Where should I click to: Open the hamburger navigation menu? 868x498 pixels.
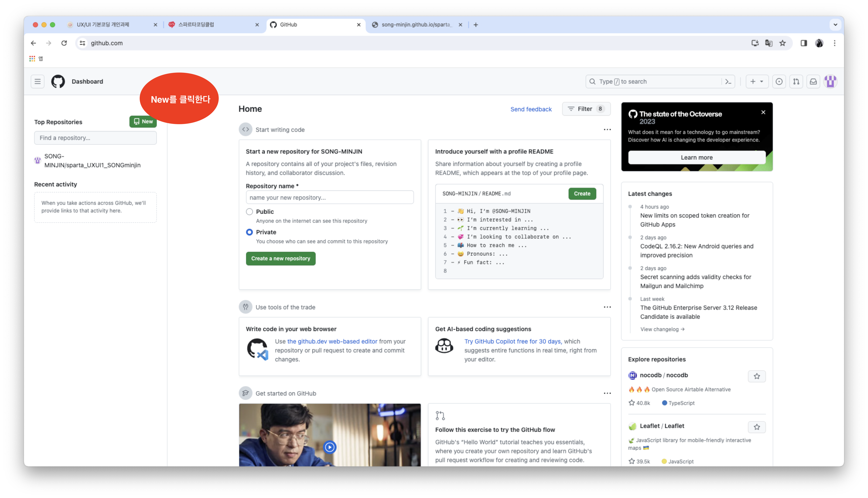[37, 82]
